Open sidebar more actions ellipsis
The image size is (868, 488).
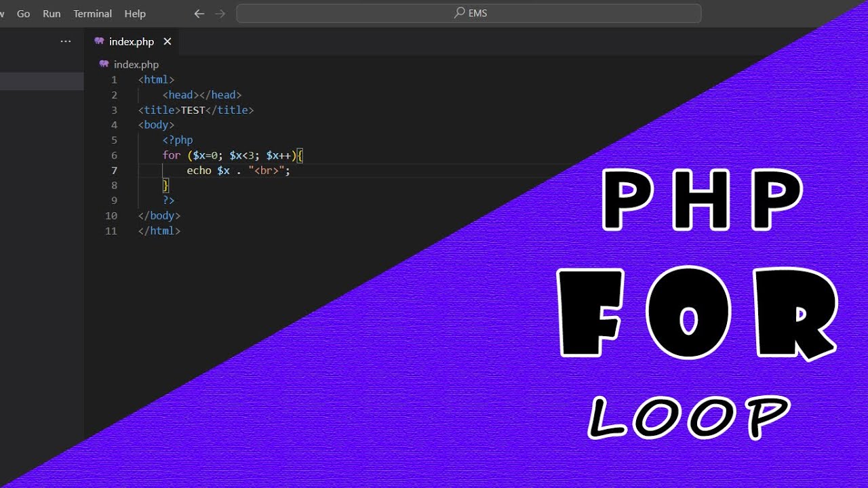coord(65,41)
